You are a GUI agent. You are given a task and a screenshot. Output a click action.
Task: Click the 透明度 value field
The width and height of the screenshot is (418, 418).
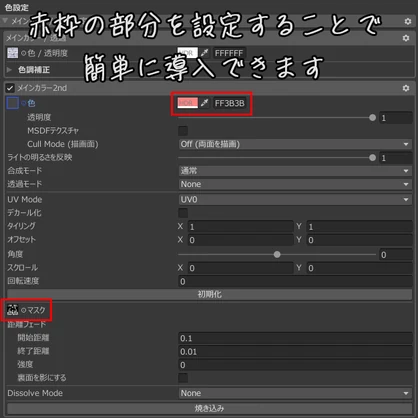396,118
